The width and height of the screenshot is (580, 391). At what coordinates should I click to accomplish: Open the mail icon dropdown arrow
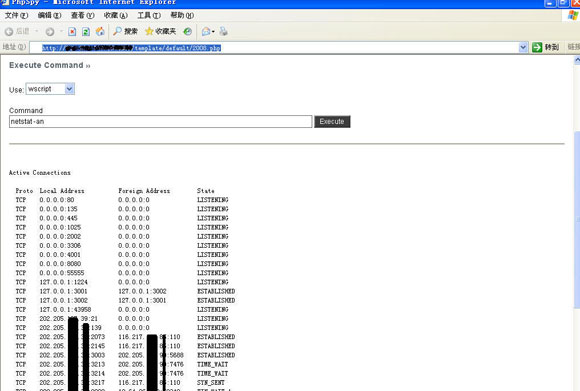pyautogui.click(x=213, y=32)
